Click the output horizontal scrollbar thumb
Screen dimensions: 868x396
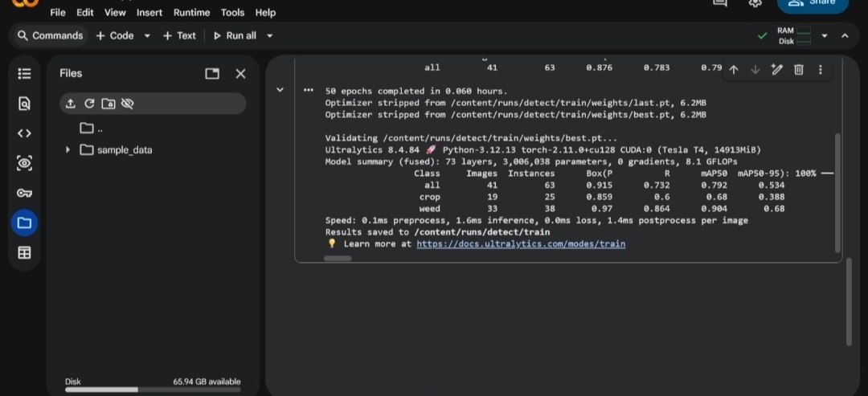pyautogui.click(x=337, y=259)
